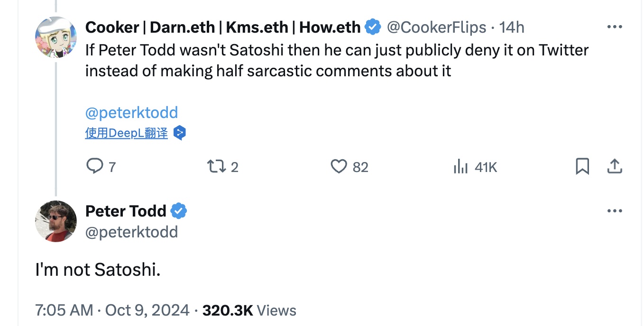Click the reply icon on Cooker's tweet

95,166
